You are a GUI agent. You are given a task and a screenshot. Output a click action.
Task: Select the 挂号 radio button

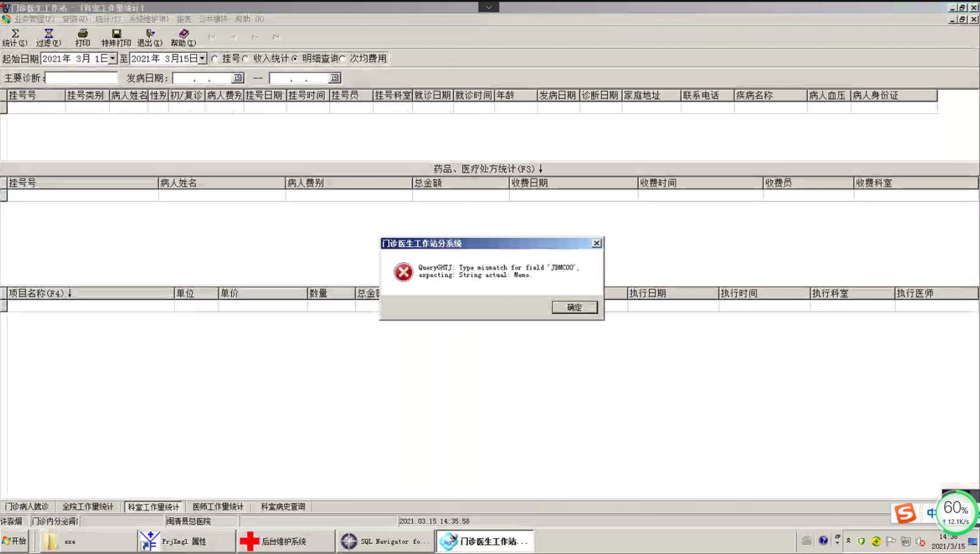(215, 59)
